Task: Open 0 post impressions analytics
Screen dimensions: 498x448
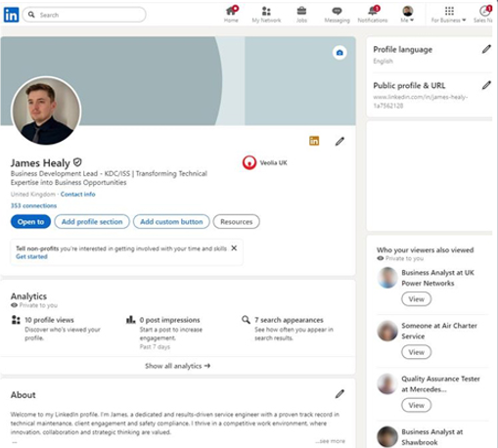Action: [169, 320]
